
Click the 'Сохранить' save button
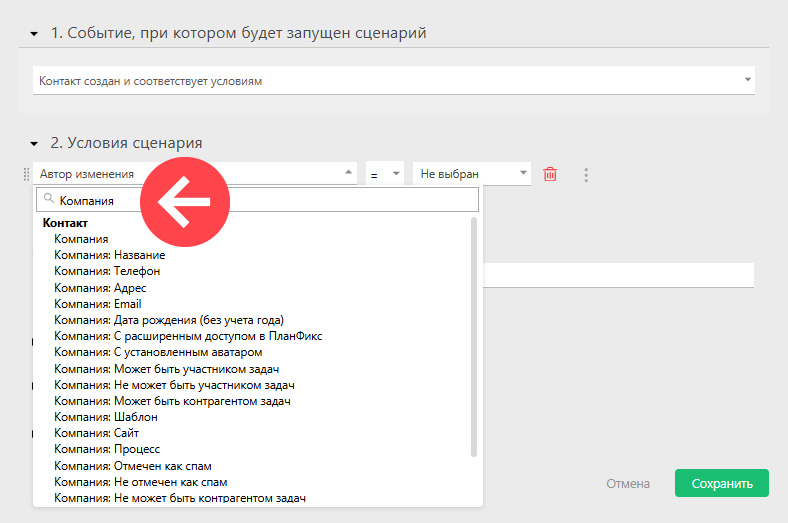point(722,483)
